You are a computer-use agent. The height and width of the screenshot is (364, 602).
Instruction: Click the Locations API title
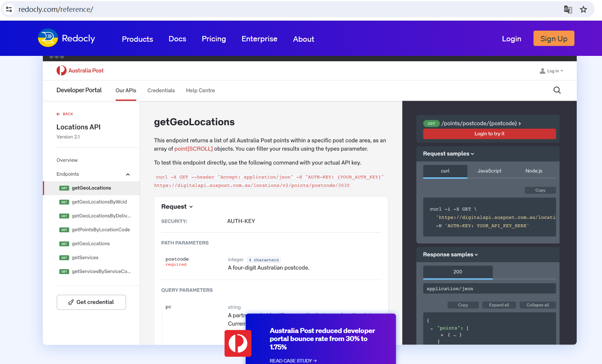(78, 127)
